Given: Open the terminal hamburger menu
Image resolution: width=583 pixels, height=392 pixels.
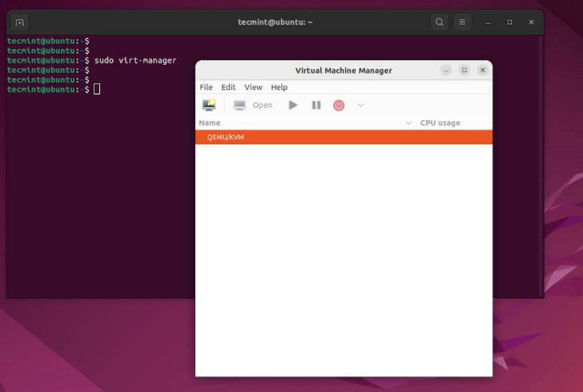Looking at the screenshot, I should [462, 22].
